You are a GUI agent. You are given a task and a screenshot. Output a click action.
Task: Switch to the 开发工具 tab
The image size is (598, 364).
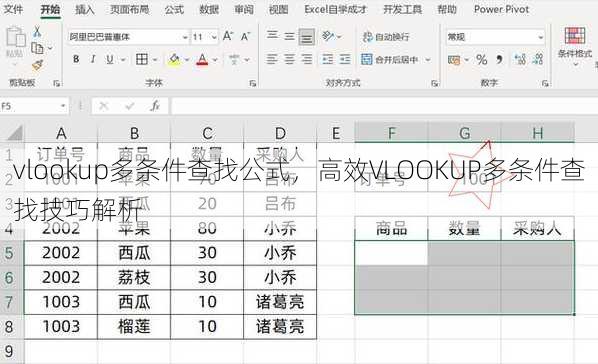[402, 10]
